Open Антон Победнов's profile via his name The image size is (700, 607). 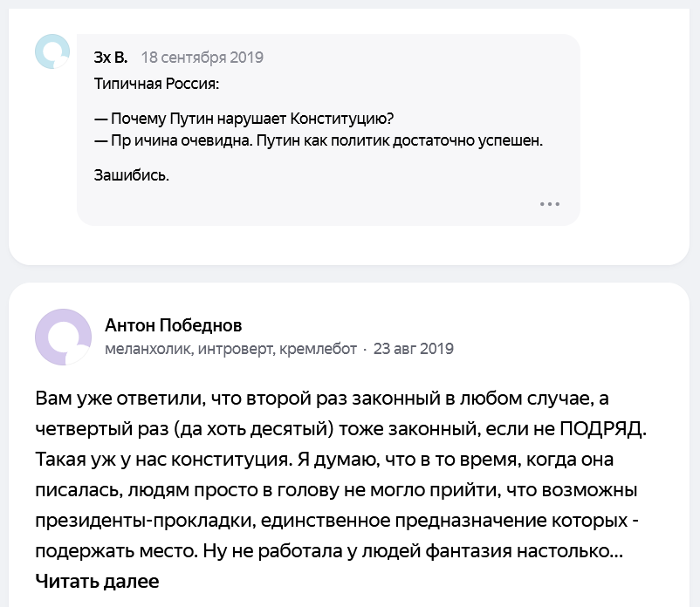[173, 325]
